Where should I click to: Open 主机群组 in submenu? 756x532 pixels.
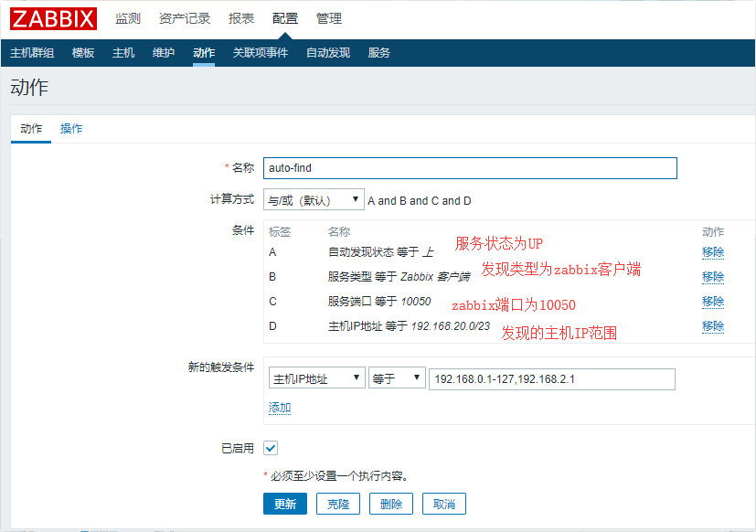click(x=32, y=53)
